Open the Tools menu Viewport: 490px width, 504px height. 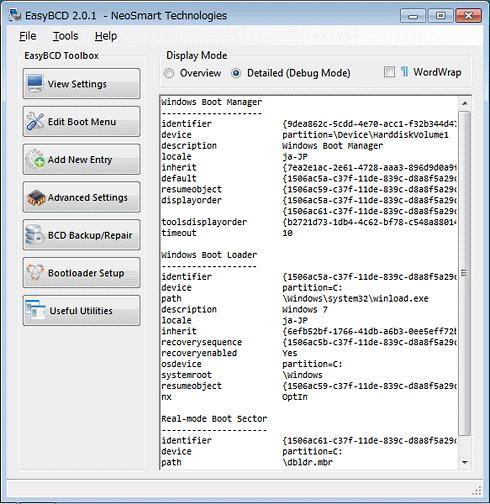tap(66, 36)
